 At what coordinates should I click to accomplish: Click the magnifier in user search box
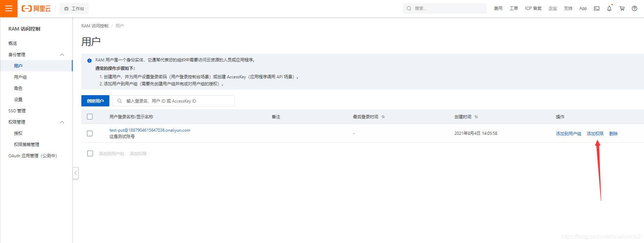(120, 101)
